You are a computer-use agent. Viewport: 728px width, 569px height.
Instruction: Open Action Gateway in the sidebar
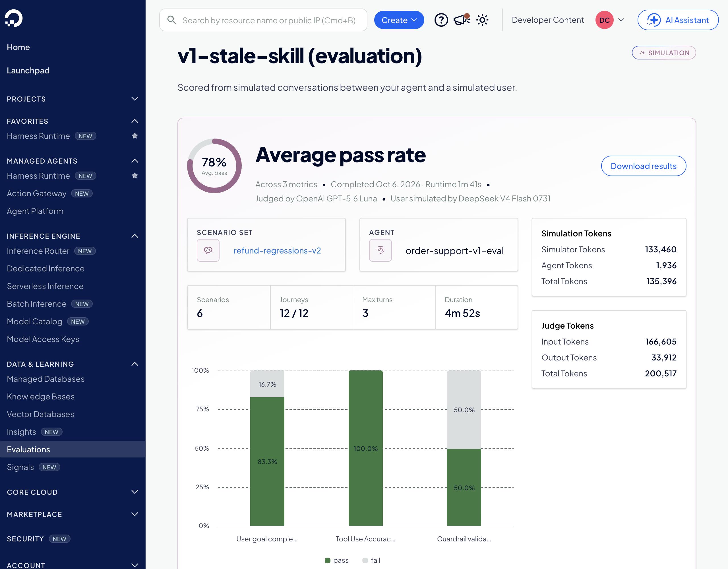click(37, 193)
